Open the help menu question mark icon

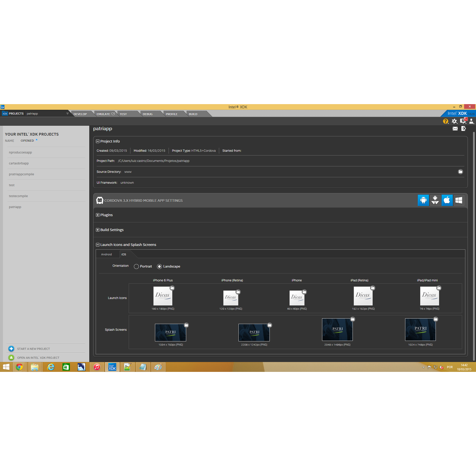click(446, 121)
